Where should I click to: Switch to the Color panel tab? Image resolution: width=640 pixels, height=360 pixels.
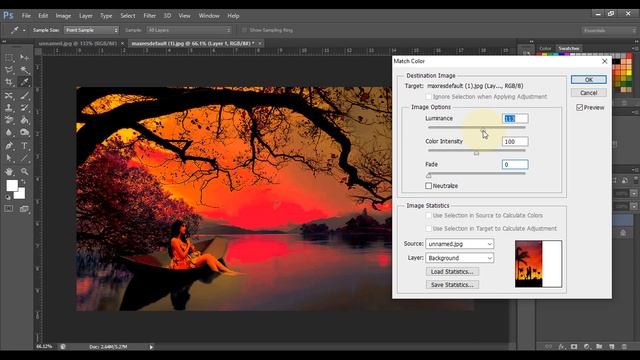(545, 48)
